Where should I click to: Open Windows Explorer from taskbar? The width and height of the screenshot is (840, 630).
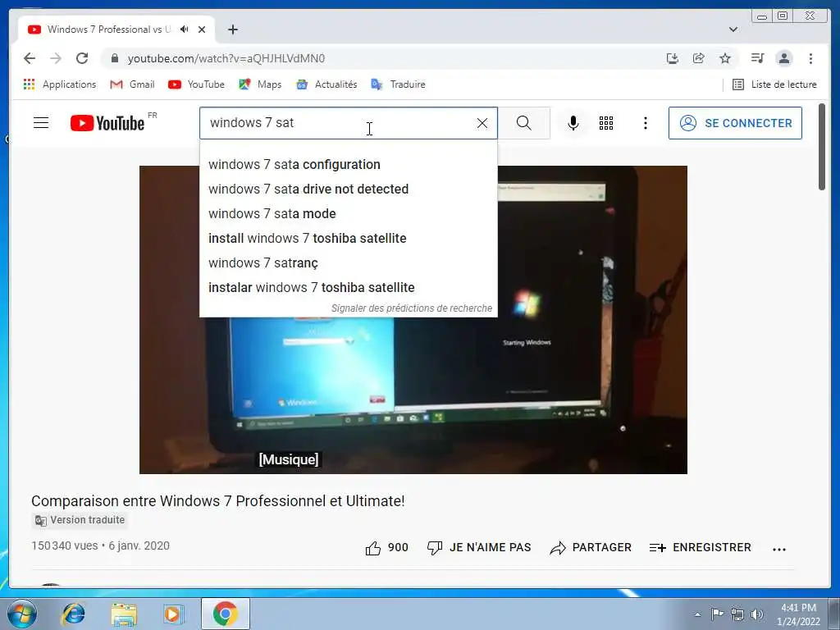pyautogui.click(x=124, y=614)
